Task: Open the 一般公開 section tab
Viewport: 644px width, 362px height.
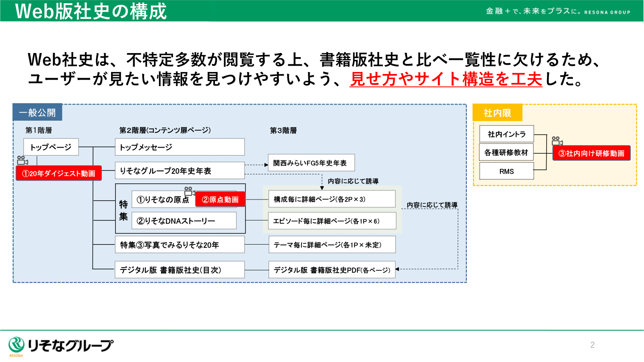Action: pyautogui.click(x=37, y=113)
